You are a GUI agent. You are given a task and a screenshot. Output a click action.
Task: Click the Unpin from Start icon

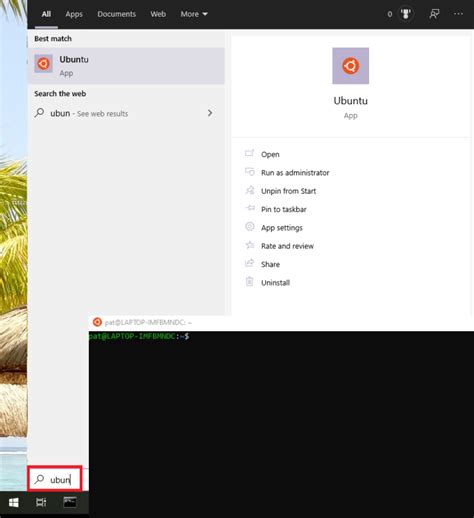pyautogui.click(x=250, y=190)
